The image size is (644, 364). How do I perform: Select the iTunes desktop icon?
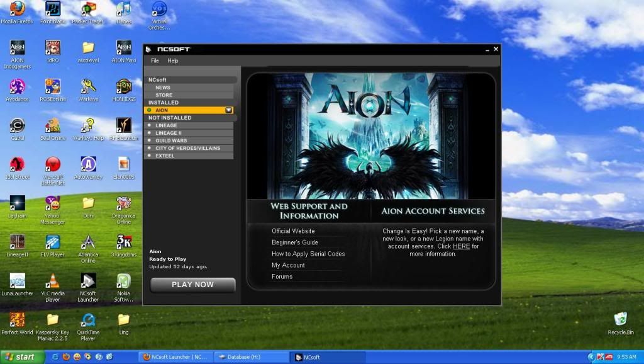click(124, 13)
